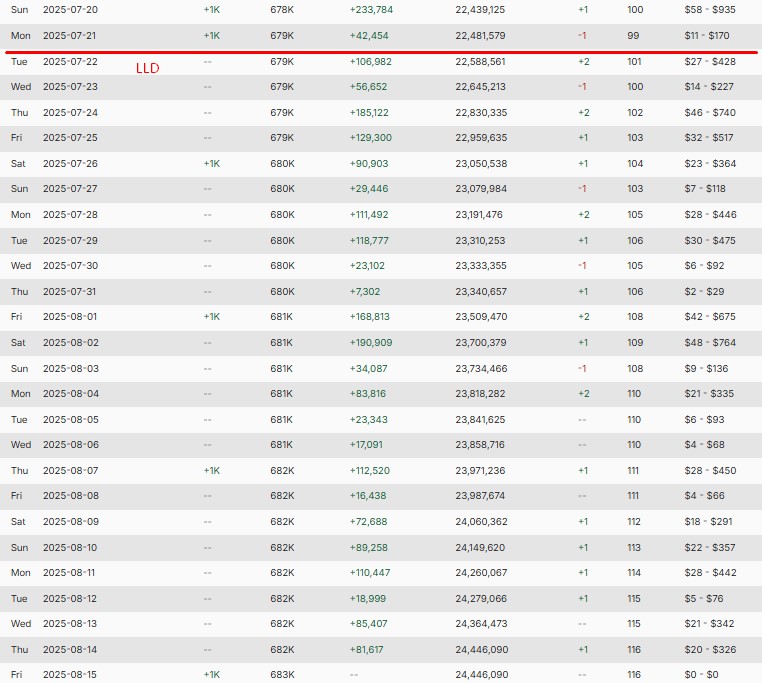Select views gain +90,903

click(x=369, y=164)
